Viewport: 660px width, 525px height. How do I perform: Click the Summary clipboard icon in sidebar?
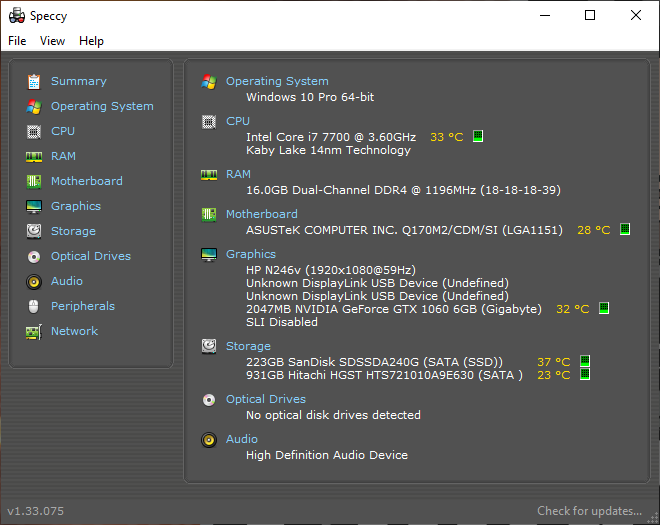34,82
